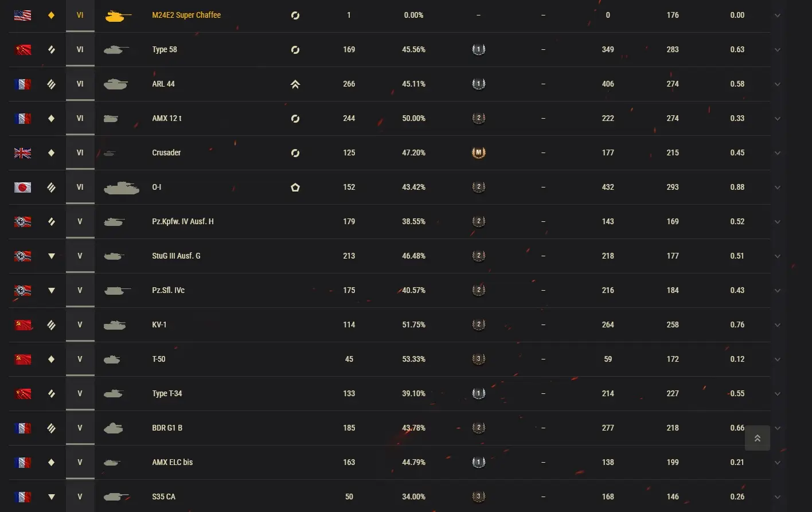Expand the AMX ELC bis row
The height and width of the screenshot is (512, 812).
[x=778, y=463]
